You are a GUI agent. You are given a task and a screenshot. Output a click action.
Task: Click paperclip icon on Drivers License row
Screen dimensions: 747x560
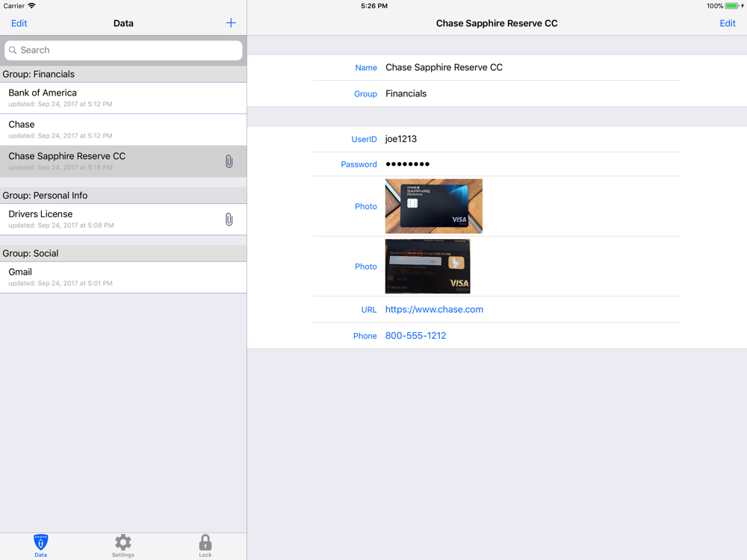(229, 219)
